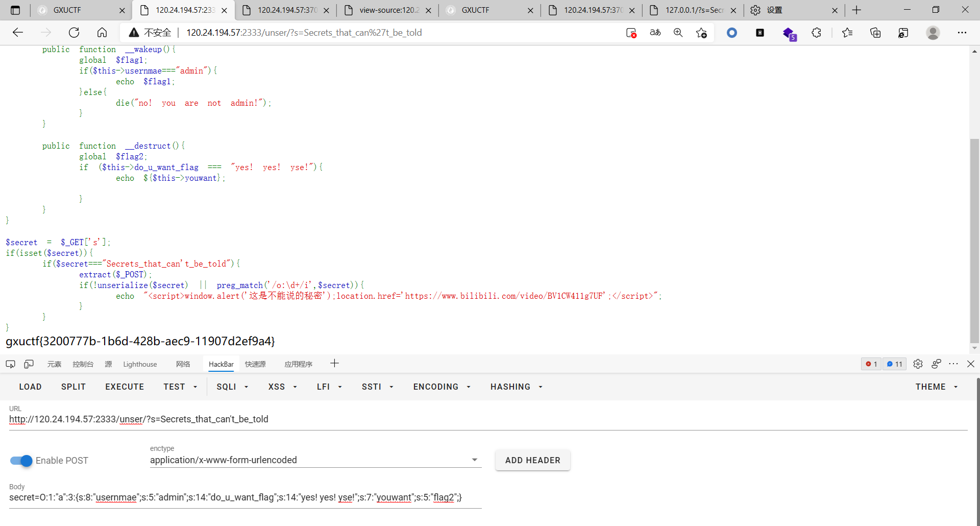This screenshot has width=980, height=526.
Task: Click the blue messages count badge 11
Action: point(894,364)
